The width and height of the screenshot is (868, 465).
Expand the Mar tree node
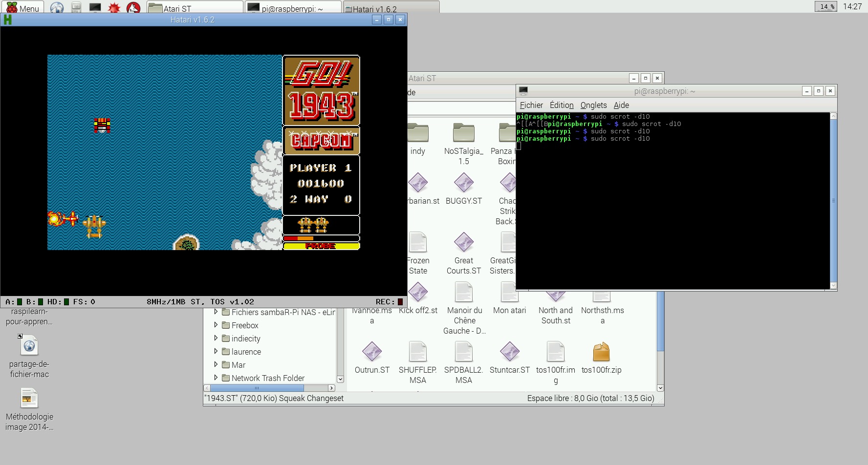coord(216,364)
